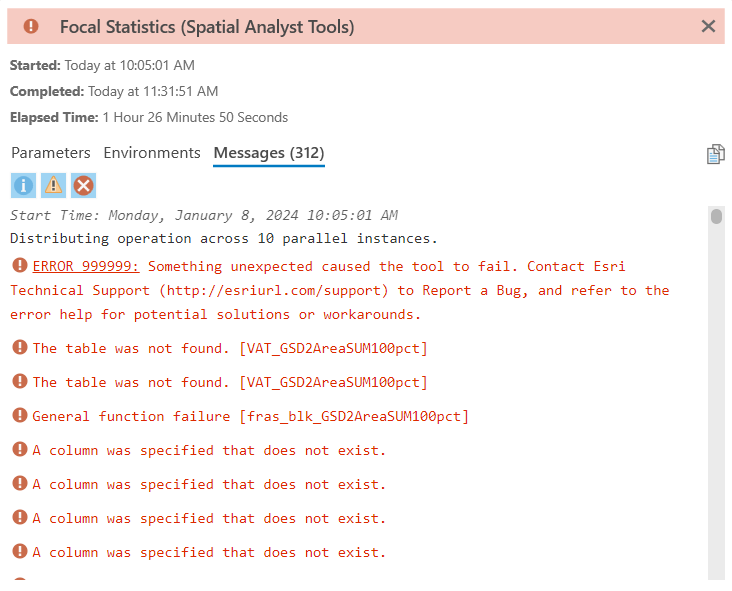Click the messages scrollbar thumb
Viewport: 732px width, 591px height.
(x=716, y=217)
